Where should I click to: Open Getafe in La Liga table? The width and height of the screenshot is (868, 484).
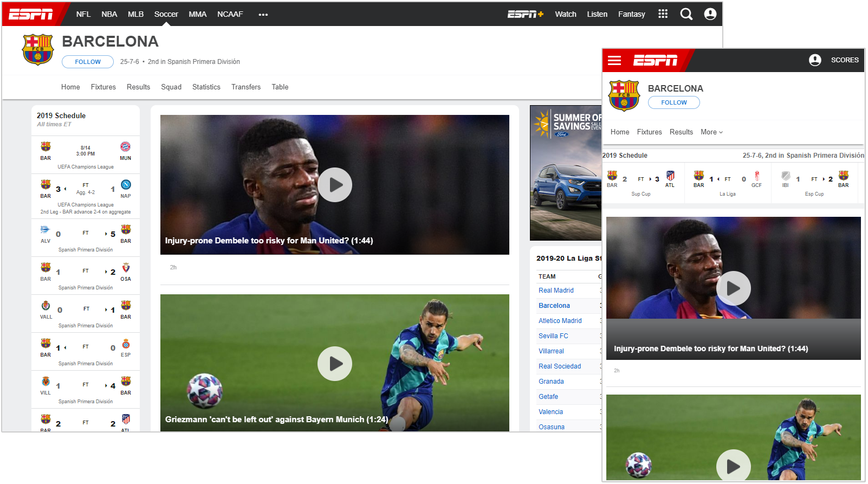(x=548, y=397)
